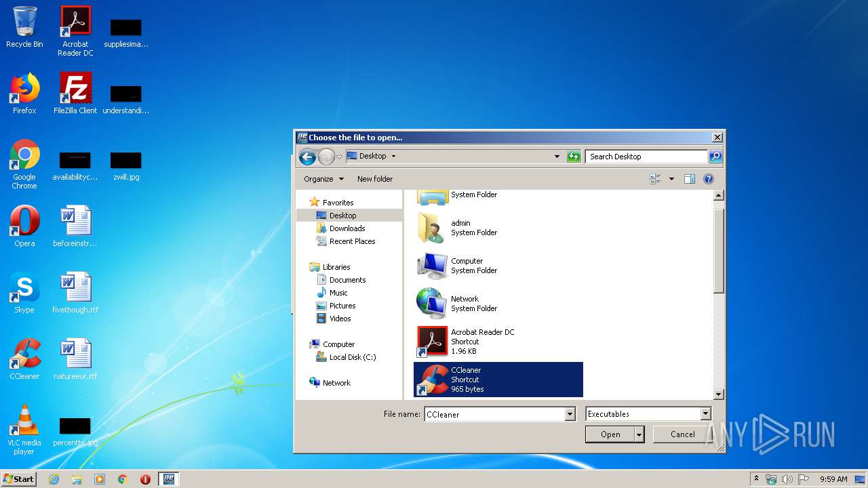Select the Skype desktop shortcut

pyautogui.click(x=24, y=293)
